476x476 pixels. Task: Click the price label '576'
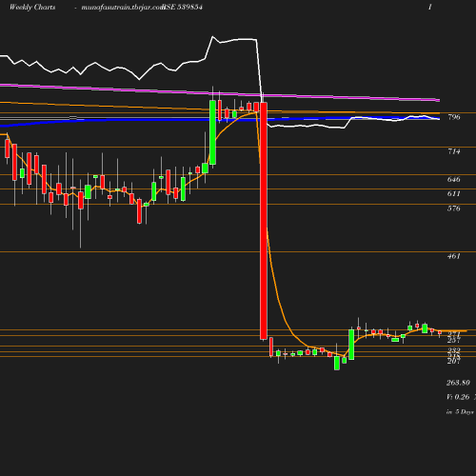[454, 208]
